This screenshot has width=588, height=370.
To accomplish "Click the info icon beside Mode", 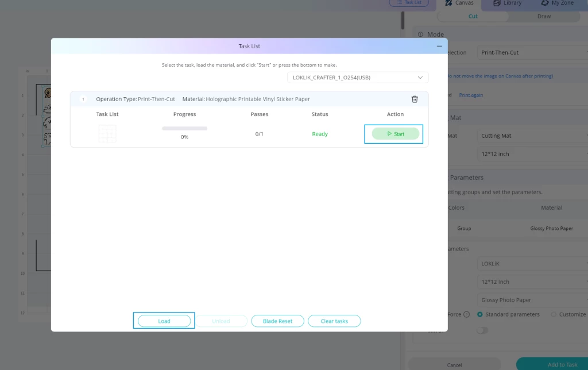I will [x=420, y=34].
